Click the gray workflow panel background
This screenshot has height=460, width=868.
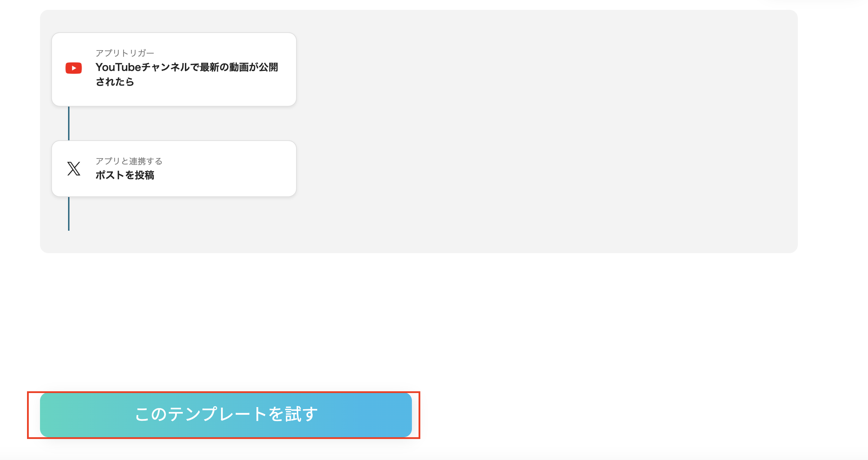point(561,140)
